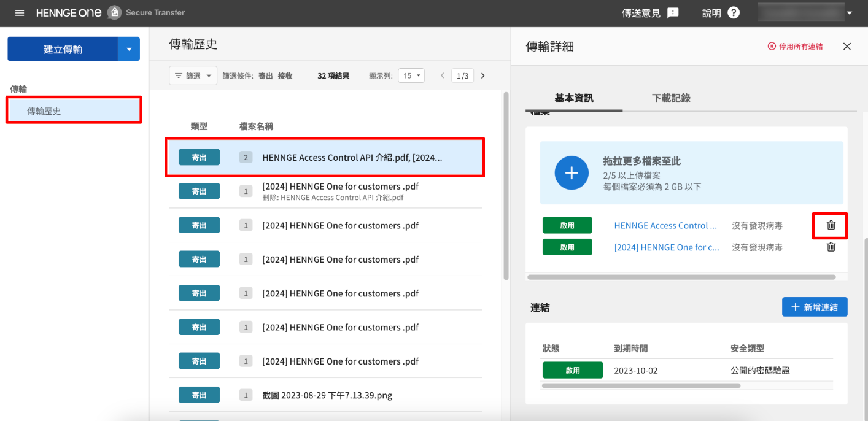Toggle 啟用 status for [2024] HENNGE One file
The image size is (868, 421).
tap(567, 247)
